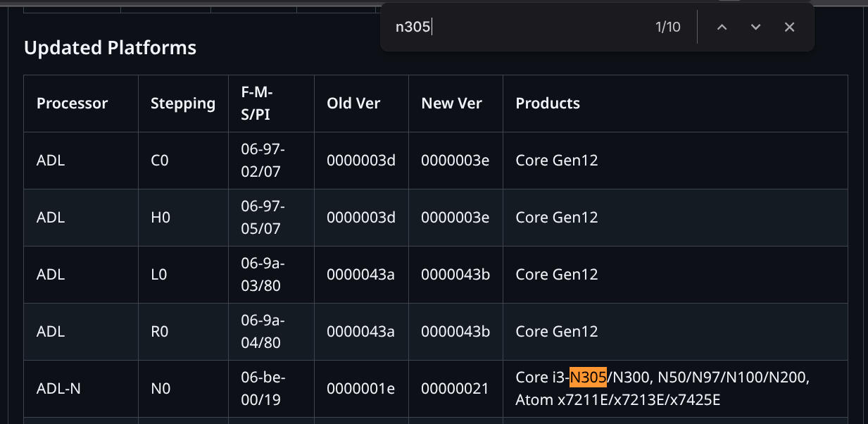Click the F-M-S/PI column header
Image resolution: width=868 pixels, height=424 pixels.
tap(257, 104)
